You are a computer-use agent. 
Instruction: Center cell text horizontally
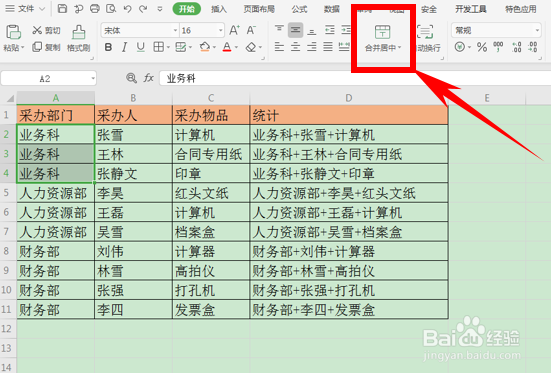(295, 47)
